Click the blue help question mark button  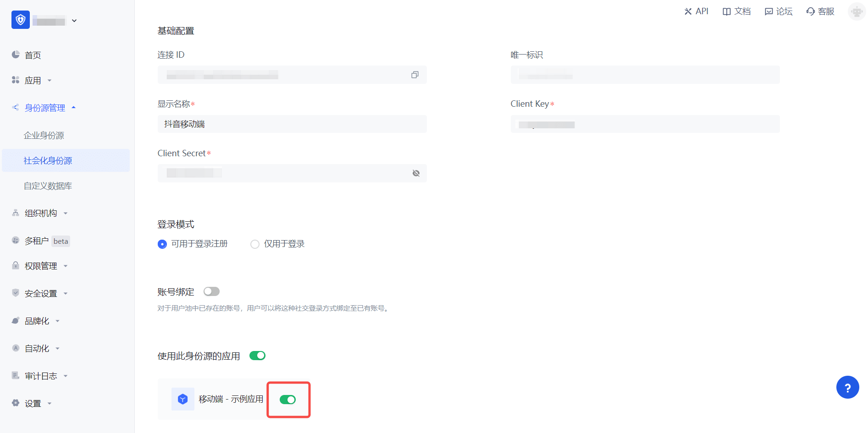(x=847, y=388)
